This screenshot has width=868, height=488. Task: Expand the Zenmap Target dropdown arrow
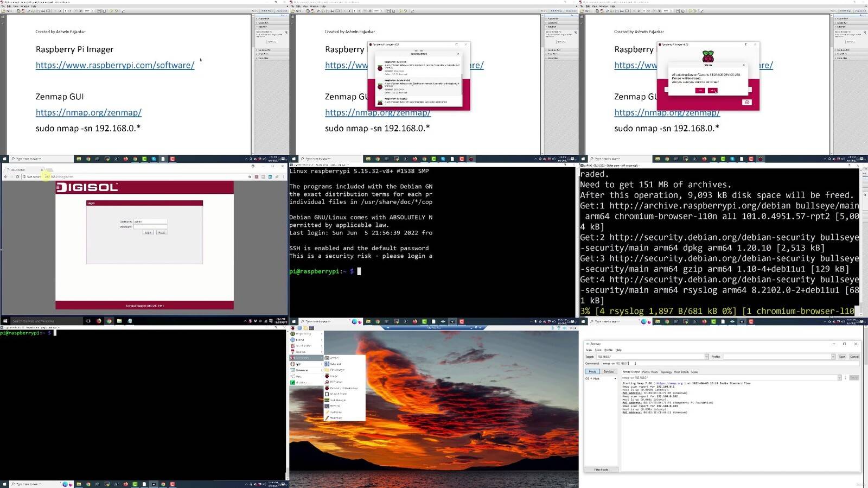706,357
